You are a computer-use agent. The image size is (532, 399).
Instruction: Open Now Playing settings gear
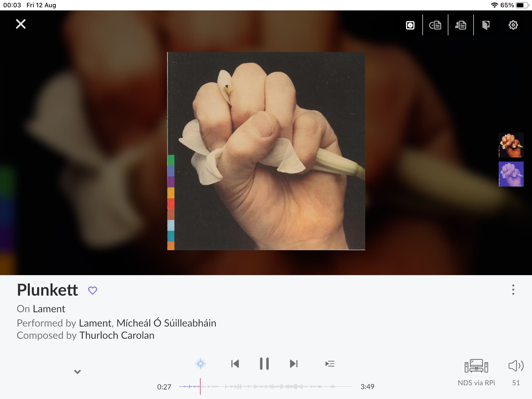click(x=513, y=25)
